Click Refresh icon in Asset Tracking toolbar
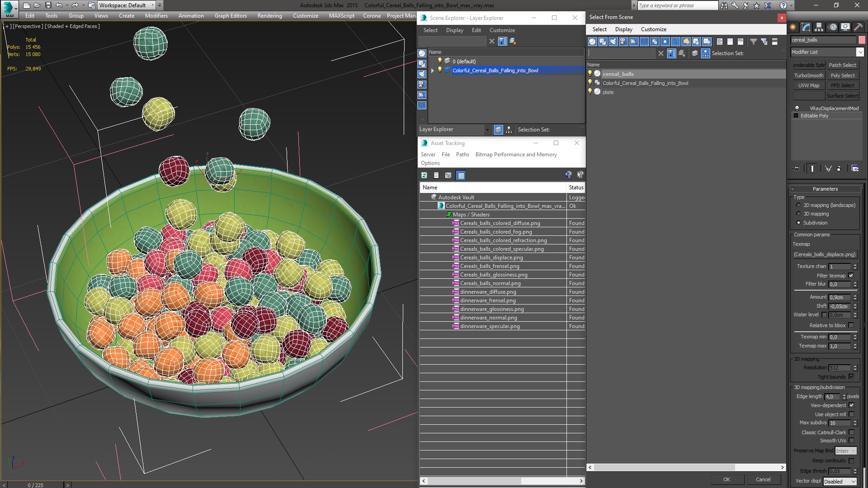The width and height of the screenshot is (868, 488). point(424,175)
